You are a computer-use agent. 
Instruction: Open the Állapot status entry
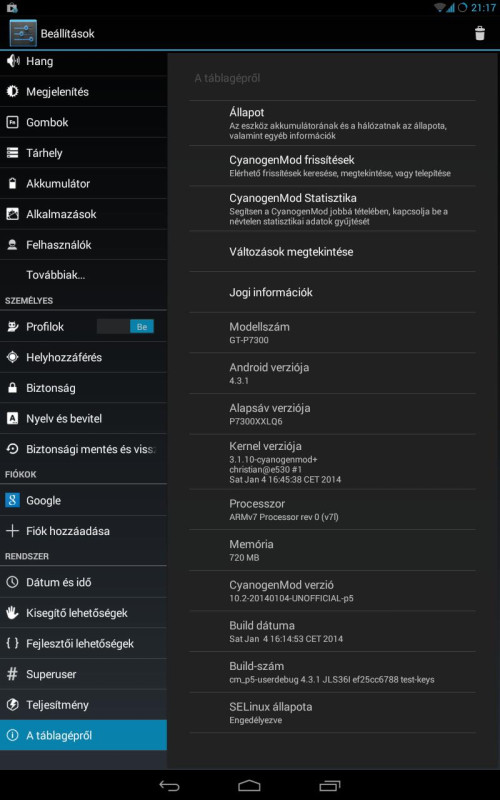point(332,123)
